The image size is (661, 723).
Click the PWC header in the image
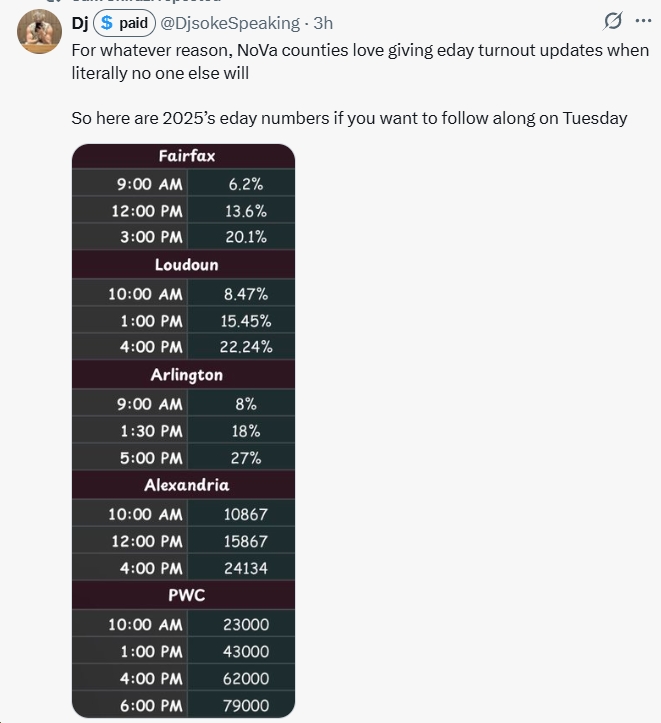[x=186, y=595]
